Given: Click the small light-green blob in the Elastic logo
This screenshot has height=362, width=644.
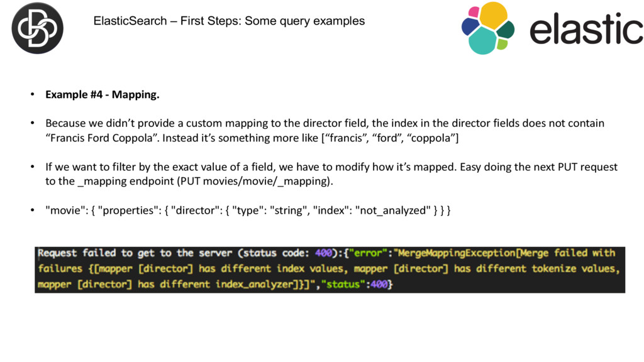Looking at the screenshot, I should (x=502, y=44).
